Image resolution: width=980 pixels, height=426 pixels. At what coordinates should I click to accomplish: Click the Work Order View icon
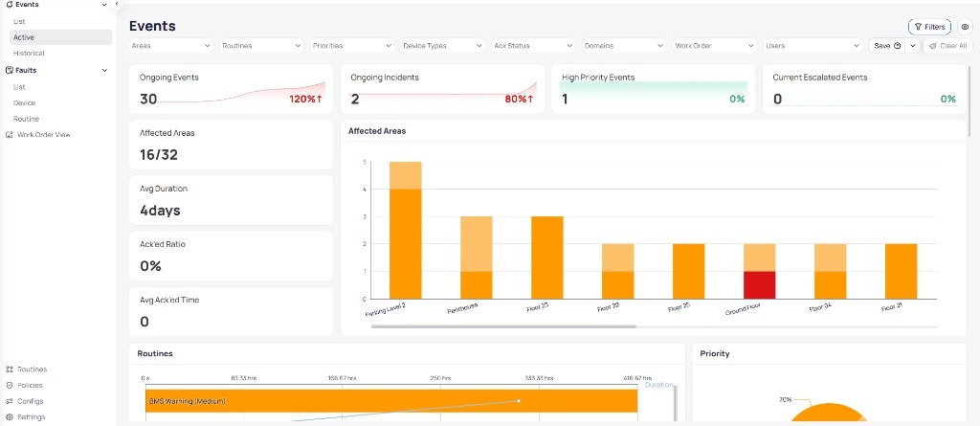[x=9, y=134]
